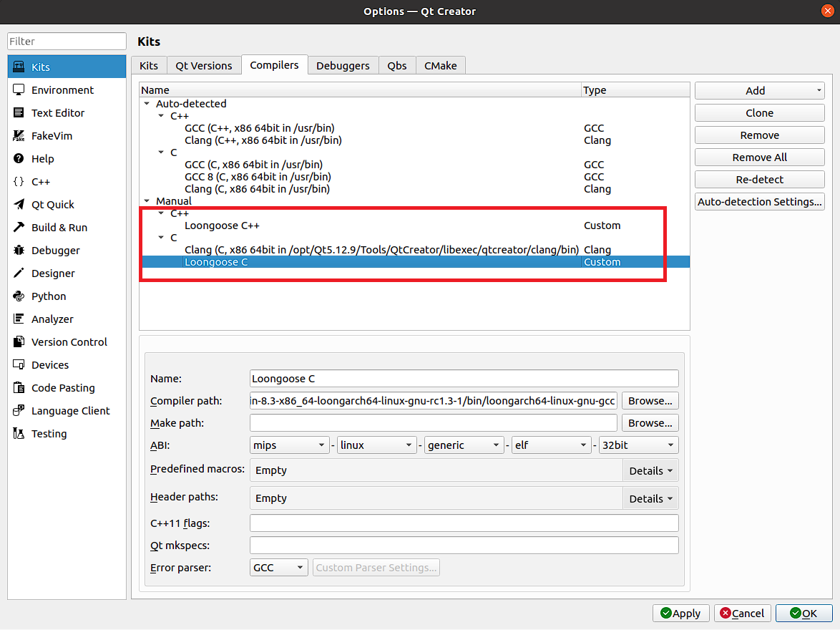Click the Re-detect button
840x630 pixels.
coord(759,179)
